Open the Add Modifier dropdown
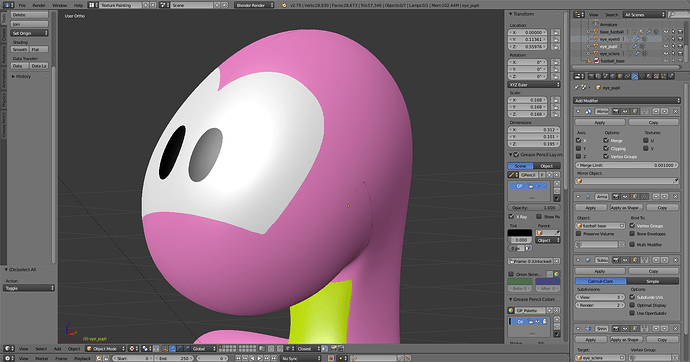Image resolution: width=690 pixels, height=362 pixels. [627, 100]
